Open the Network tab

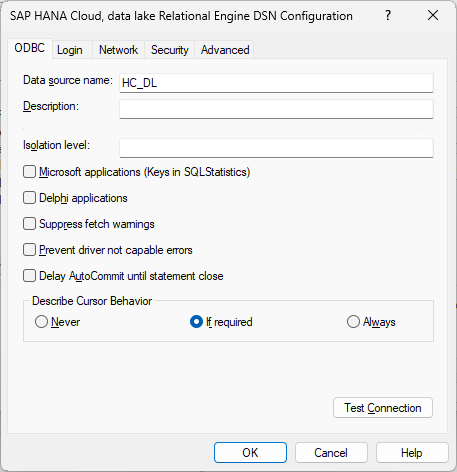coord(118,50)
